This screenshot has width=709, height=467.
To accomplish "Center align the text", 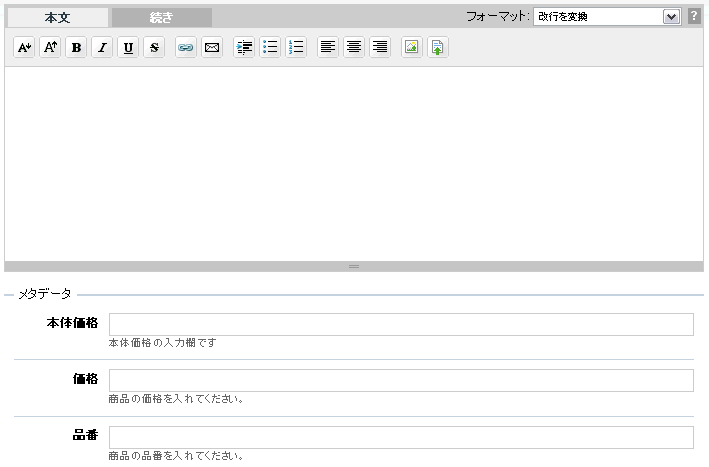I will 354,47.
